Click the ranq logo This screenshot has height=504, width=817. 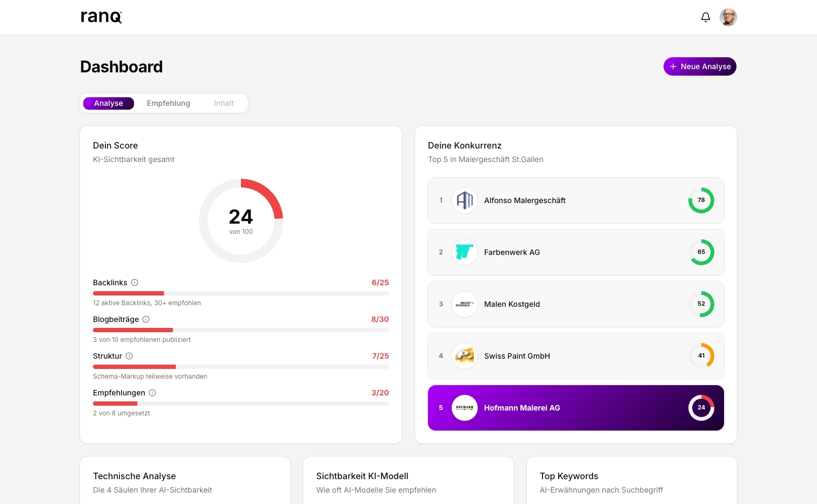(101, 16)
